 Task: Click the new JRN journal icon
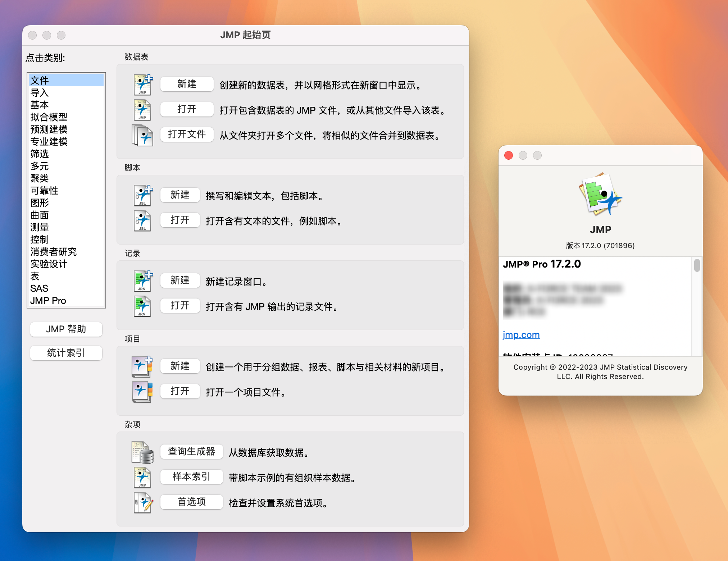pyautogui.click(x=143, y=281)
